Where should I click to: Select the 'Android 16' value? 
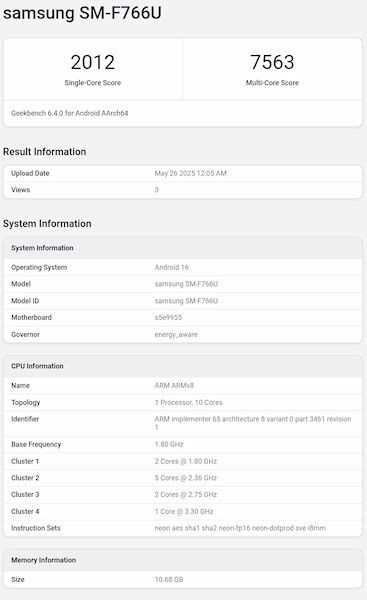171,267
